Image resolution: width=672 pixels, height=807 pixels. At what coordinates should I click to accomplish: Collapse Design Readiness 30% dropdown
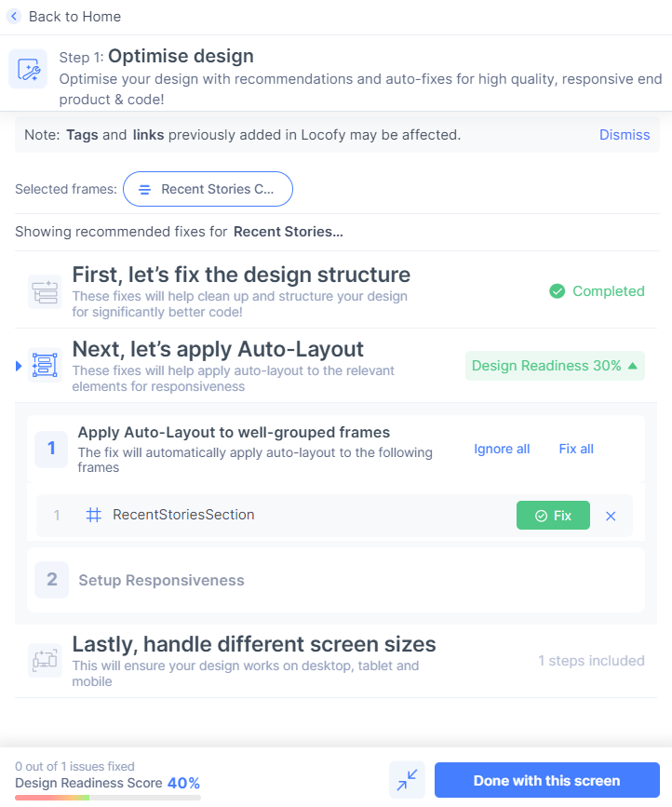555,366
